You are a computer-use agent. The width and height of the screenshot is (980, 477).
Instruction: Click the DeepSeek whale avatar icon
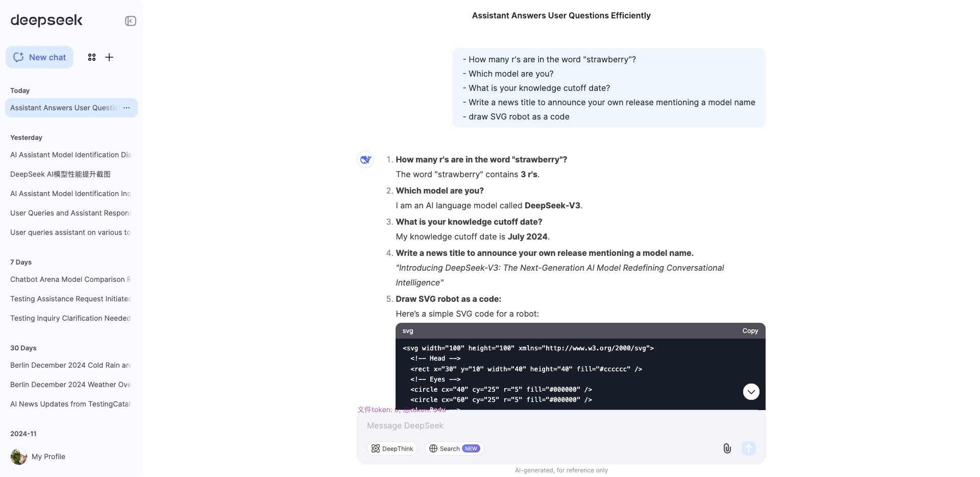coord(365,159)
